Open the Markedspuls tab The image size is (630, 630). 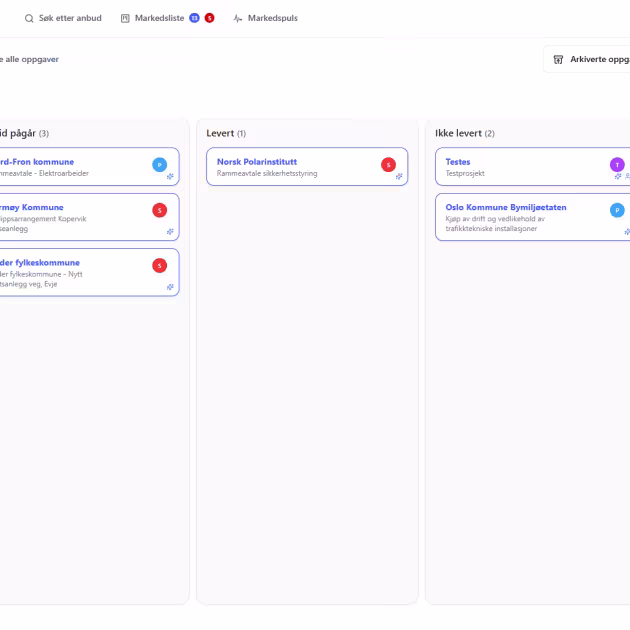pos(265,18)
